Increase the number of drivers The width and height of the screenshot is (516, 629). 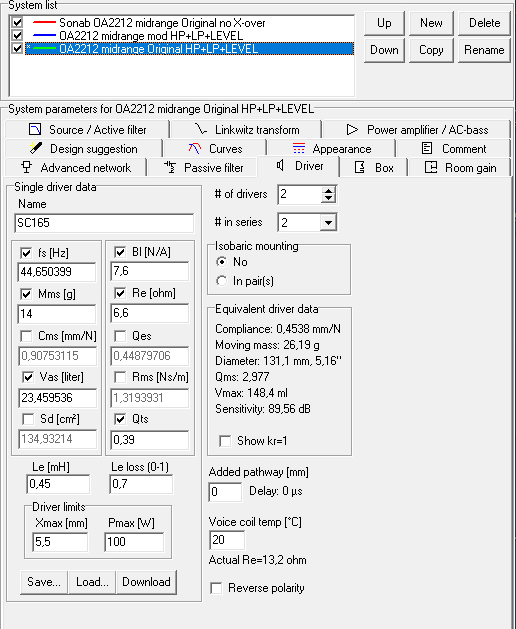tap(328, 191)
